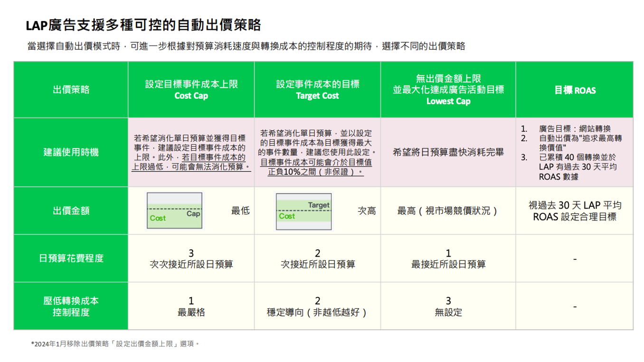Select the 最接近所設日預算 cell
Viewport: 644px width, 362px height.
[x=448, y=259]
